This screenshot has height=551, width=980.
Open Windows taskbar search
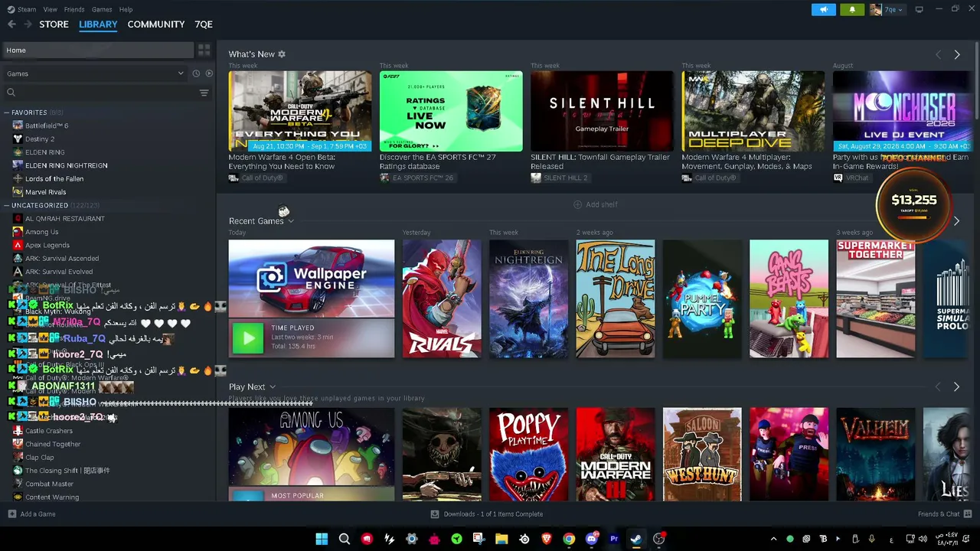(345, 539)
